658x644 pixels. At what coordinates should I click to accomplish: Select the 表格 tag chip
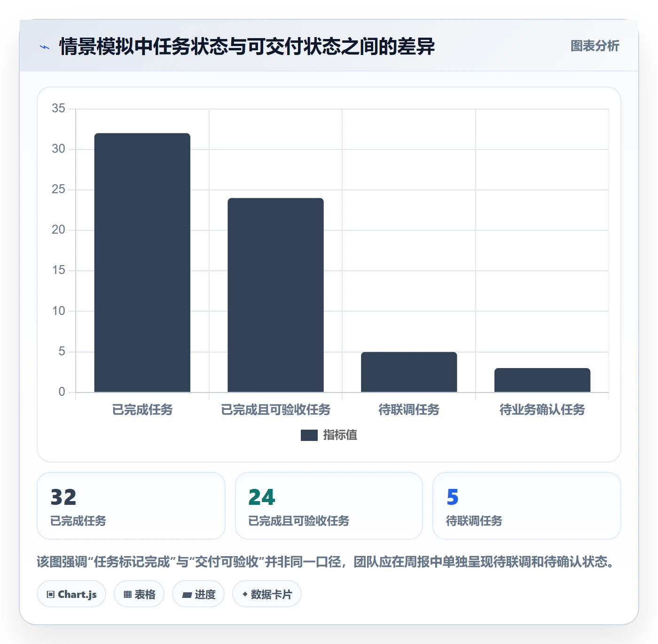[139, 594]
